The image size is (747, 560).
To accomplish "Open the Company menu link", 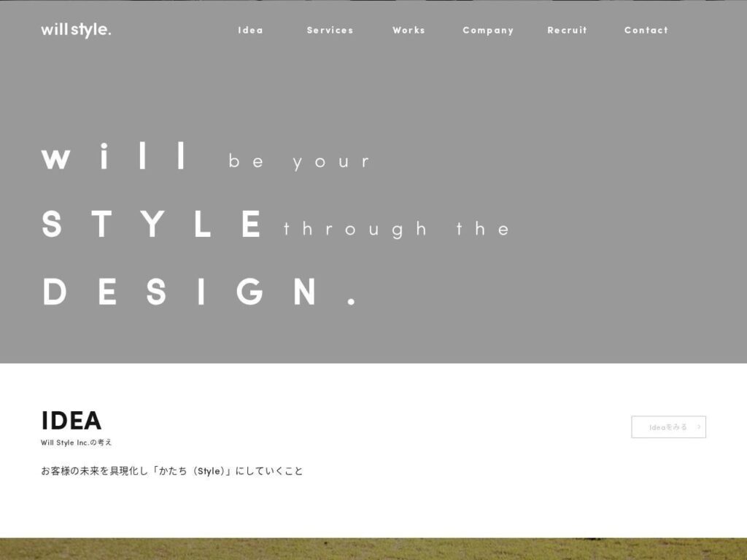I will 488,31.
